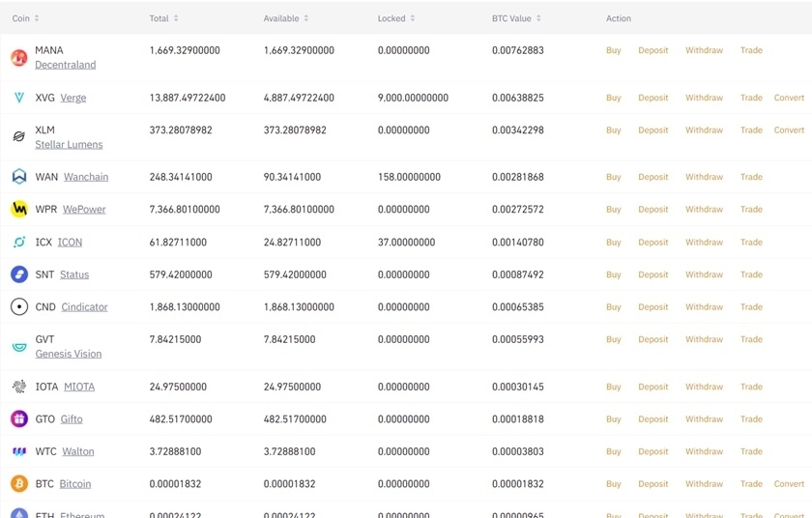Image resolution: width=812 pixels, height=518 pixels.
Task: Withdraw CND from its row
Action: point(704,307)
